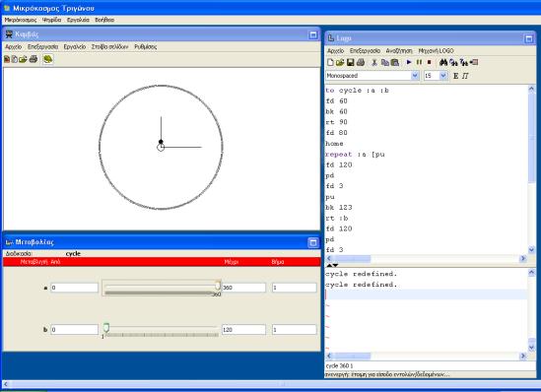Open the Εργαλεία main menu
This screenshot has height=392, width=541.
pos(78,20)
